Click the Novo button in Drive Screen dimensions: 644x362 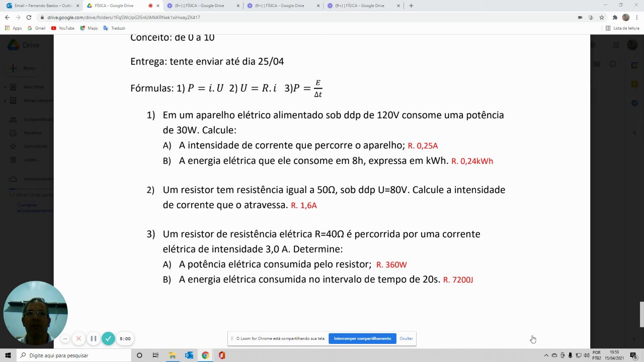24,68
